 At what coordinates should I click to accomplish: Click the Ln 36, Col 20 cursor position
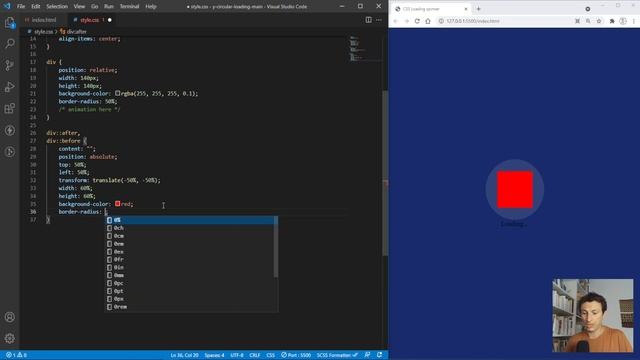(184, 355)
